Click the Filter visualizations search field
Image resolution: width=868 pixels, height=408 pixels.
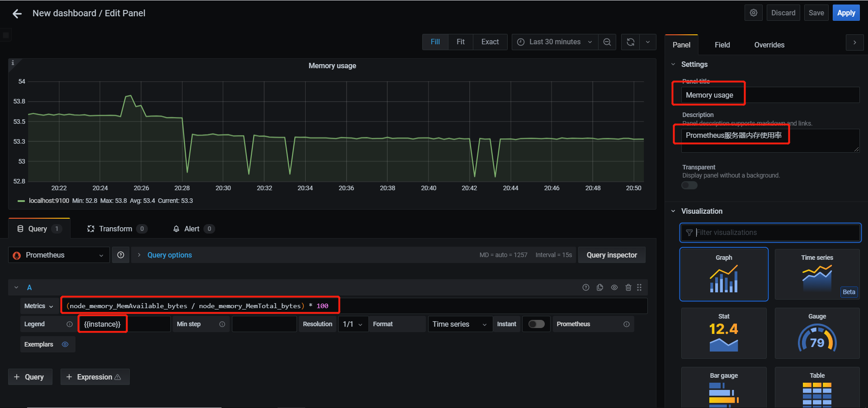770,232
